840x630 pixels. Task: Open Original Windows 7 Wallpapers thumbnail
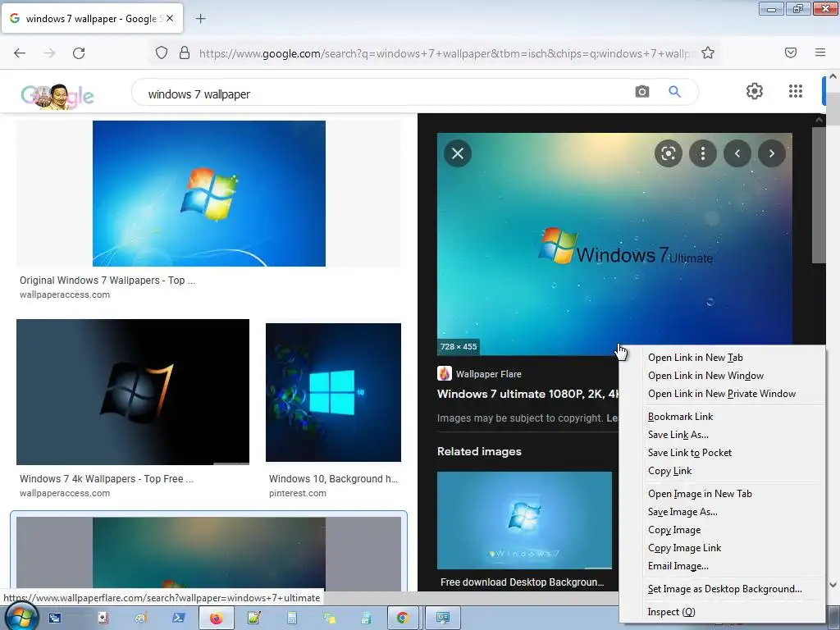click(209, 194)
